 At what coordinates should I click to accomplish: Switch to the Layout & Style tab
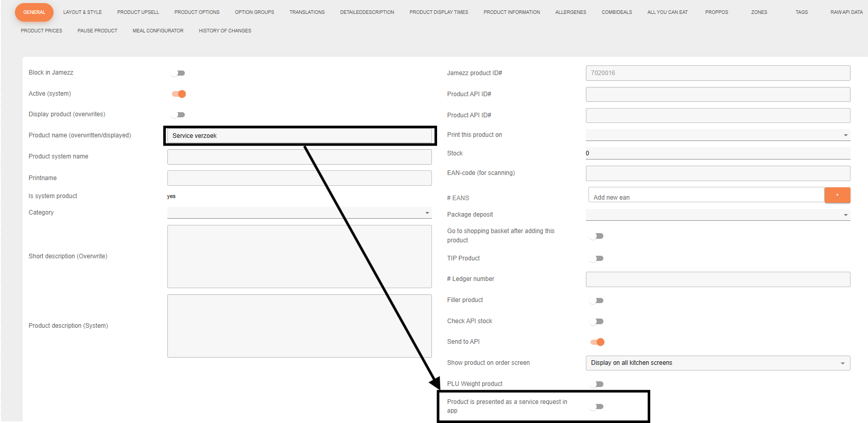tap(82, 12)
